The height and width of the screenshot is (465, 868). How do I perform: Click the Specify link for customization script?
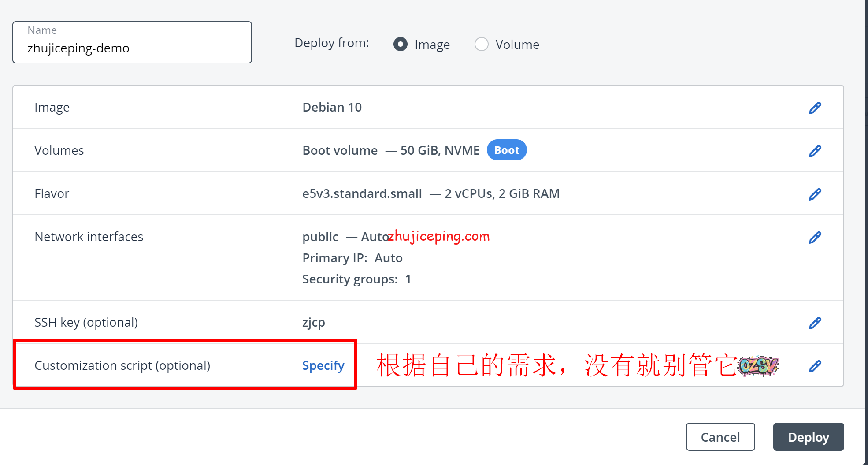click(323, 365)
